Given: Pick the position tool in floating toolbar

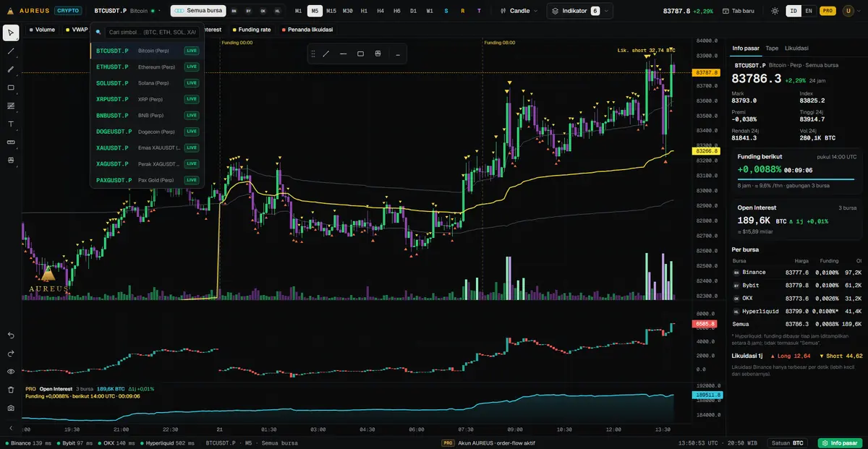Looking at the screenshot, I should [378, 54].
